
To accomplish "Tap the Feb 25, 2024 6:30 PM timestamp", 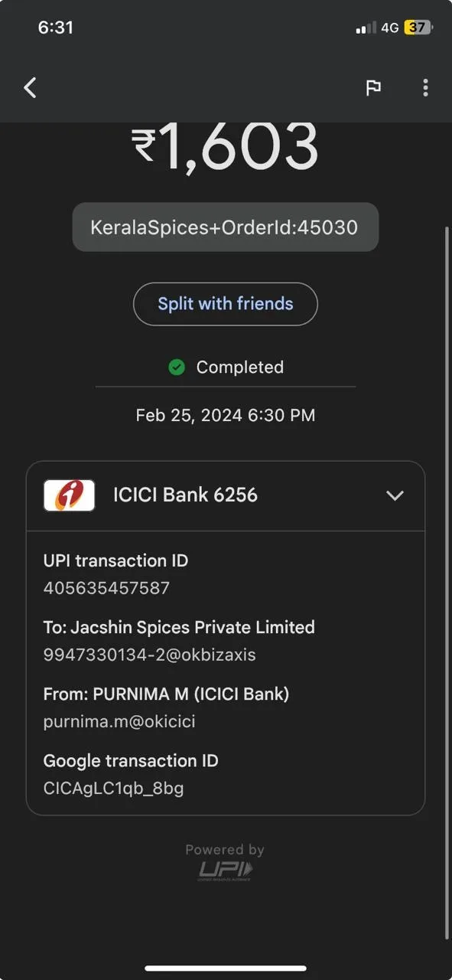I will pos(226,415).
